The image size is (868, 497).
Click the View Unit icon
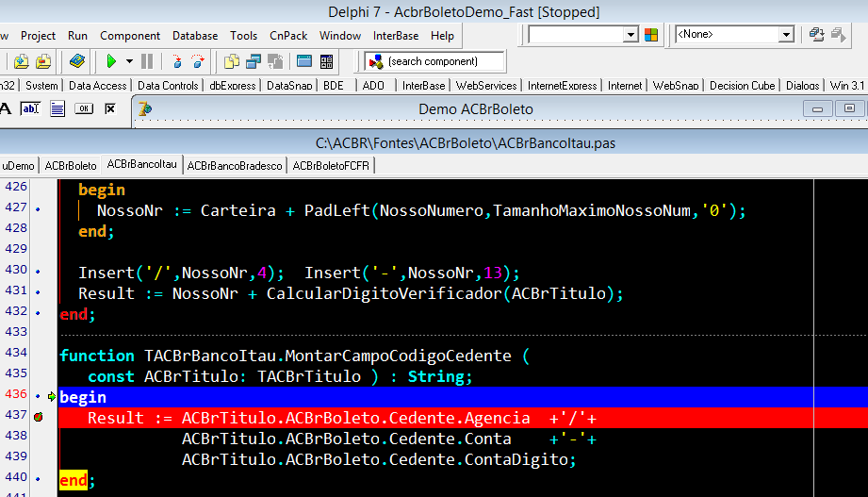point(232,61)
